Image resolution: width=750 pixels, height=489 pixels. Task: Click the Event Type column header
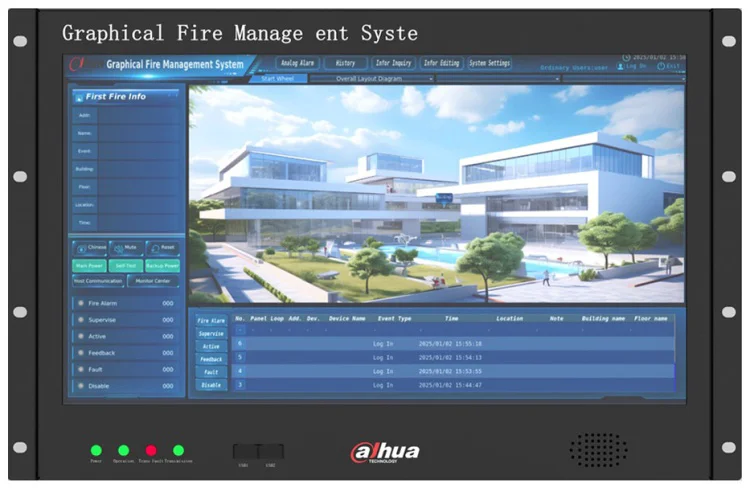pyautogui.click(x=395, y=319)
